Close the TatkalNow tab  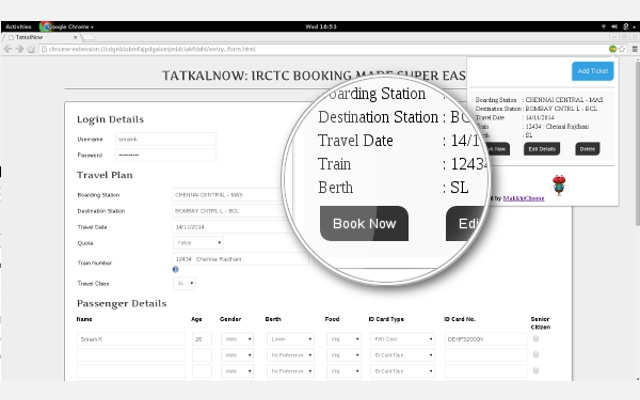pyautogui.click(x=75, y=37)
